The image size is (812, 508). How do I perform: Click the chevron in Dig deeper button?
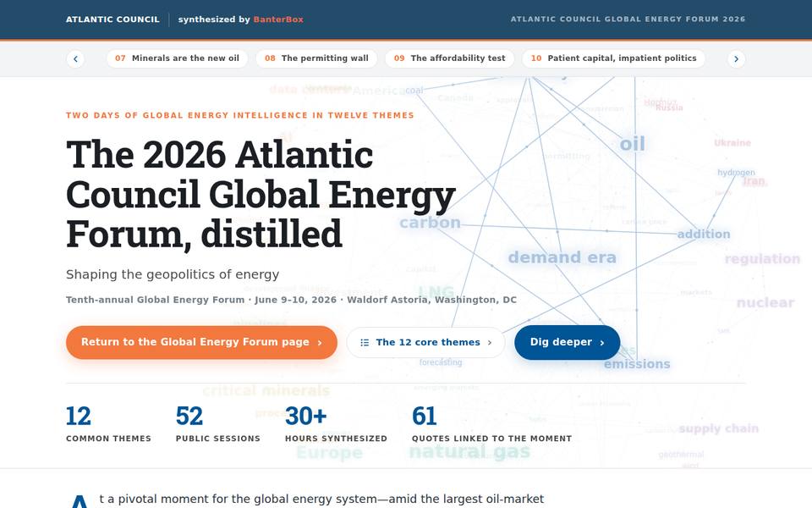click(x=601, y=343)
